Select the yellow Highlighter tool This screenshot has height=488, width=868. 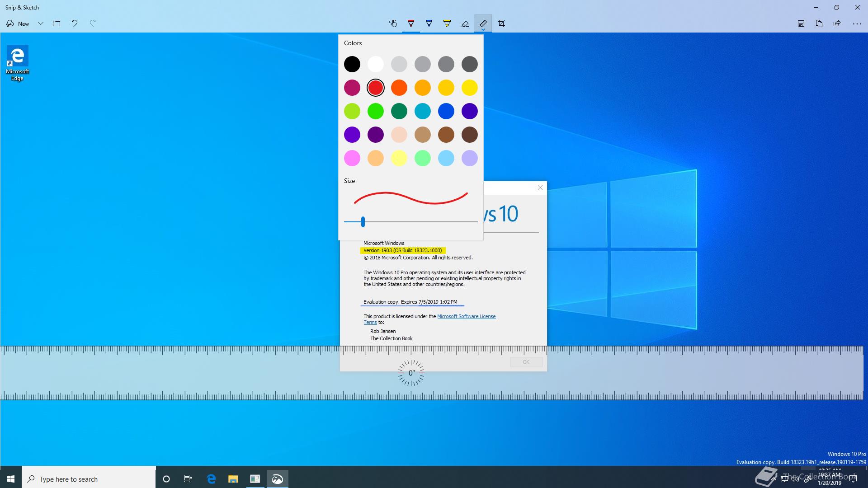point(447,23)
